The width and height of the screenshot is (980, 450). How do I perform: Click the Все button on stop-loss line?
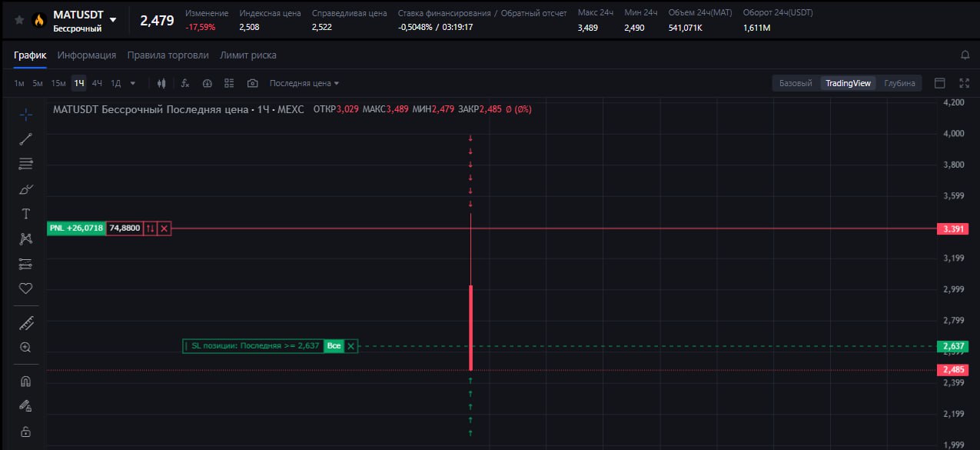334,346
